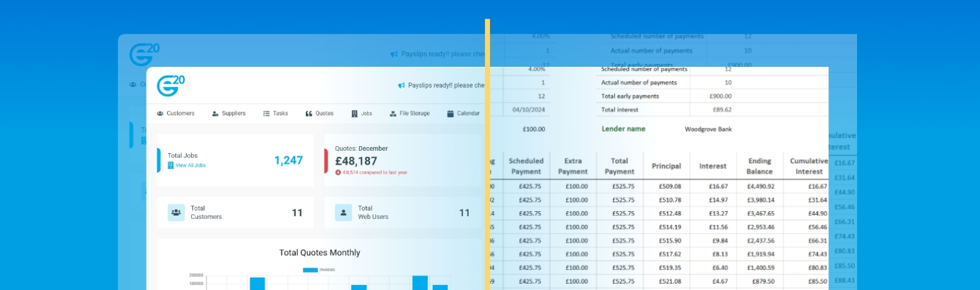Click the Lender name label
Viewport: 980px width, 290px height.
coord(624,129)
